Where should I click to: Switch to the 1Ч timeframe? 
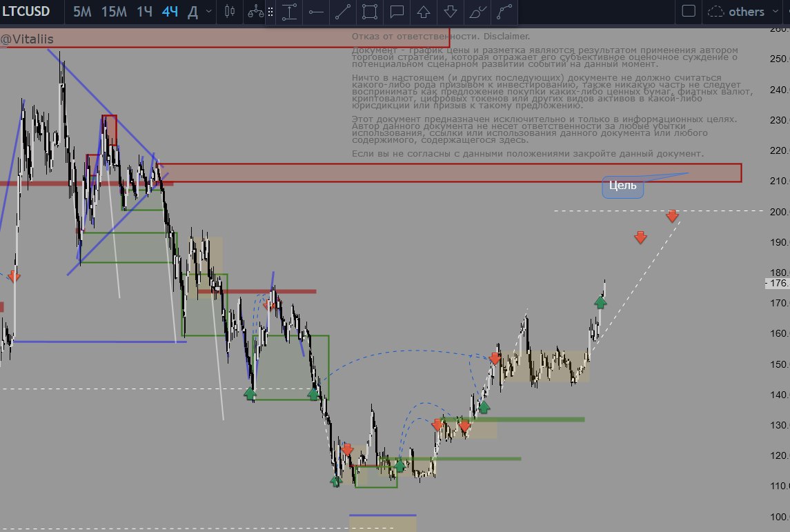[145, 12]
